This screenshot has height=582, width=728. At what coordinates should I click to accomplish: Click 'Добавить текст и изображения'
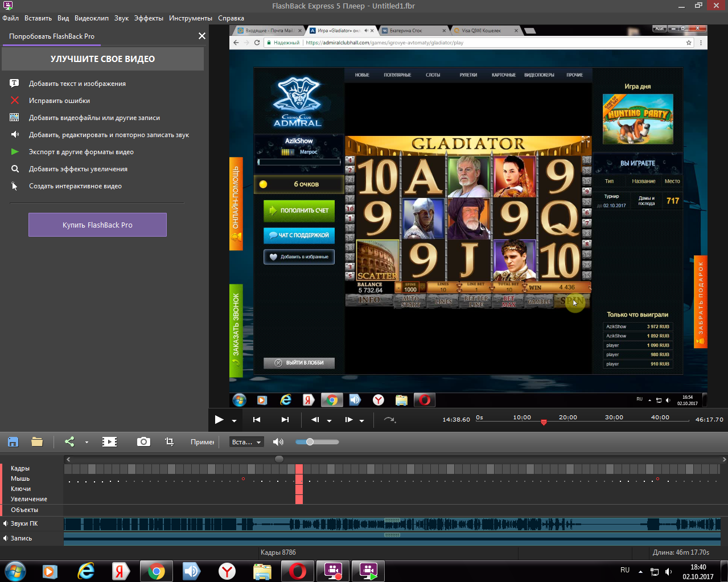tap(77, 84)
